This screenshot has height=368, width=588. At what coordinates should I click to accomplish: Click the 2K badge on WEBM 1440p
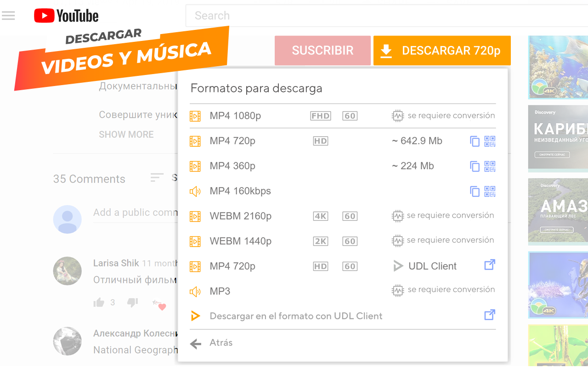click(x=320, y=241)
